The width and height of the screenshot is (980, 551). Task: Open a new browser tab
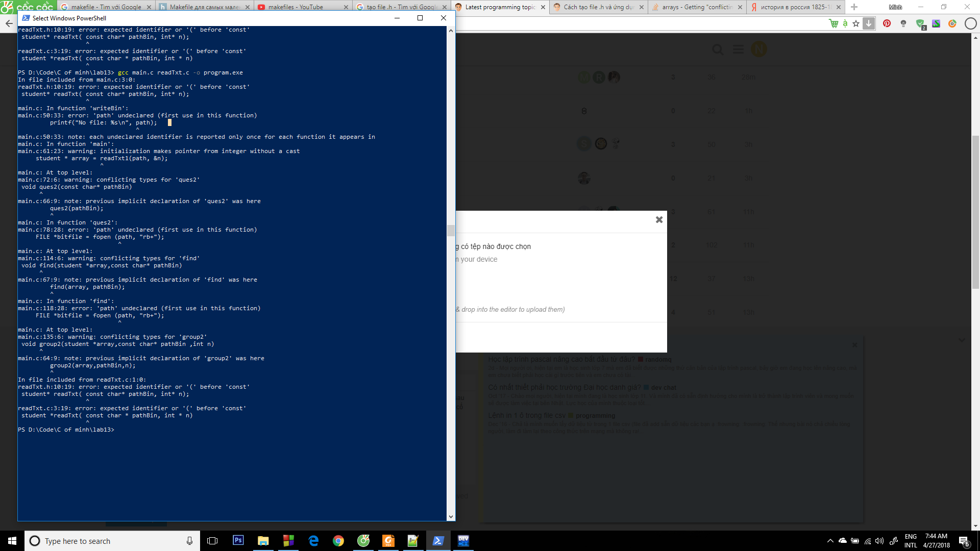point(854,7)
